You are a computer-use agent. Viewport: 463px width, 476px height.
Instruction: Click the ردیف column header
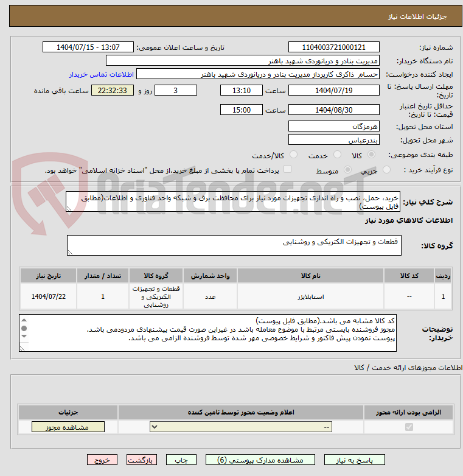pos(443,276)
